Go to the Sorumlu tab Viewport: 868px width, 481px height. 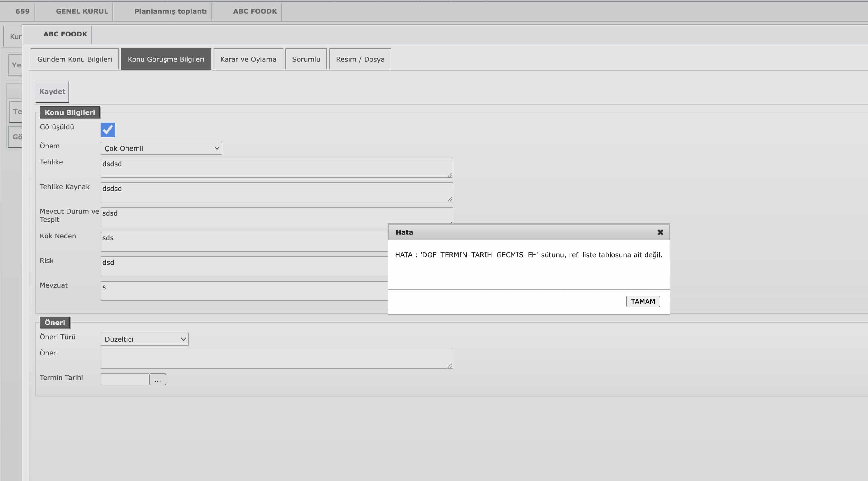click(x=306, y=59)
